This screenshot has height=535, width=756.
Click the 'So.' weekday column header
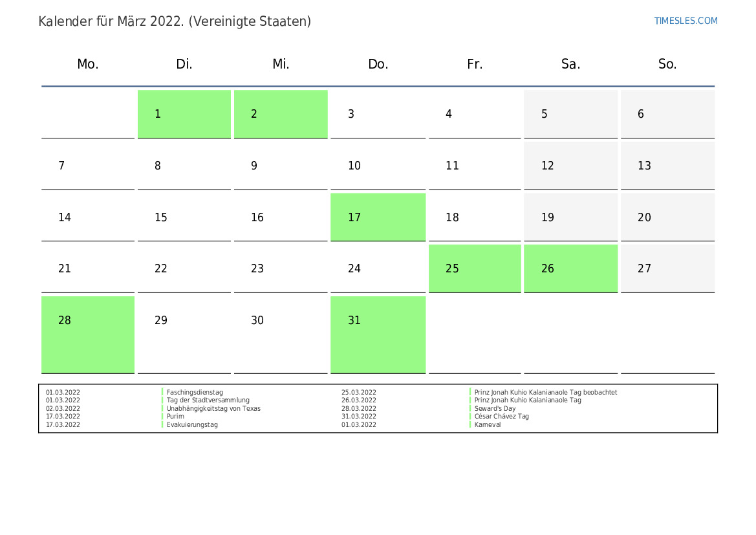[667, 64]
